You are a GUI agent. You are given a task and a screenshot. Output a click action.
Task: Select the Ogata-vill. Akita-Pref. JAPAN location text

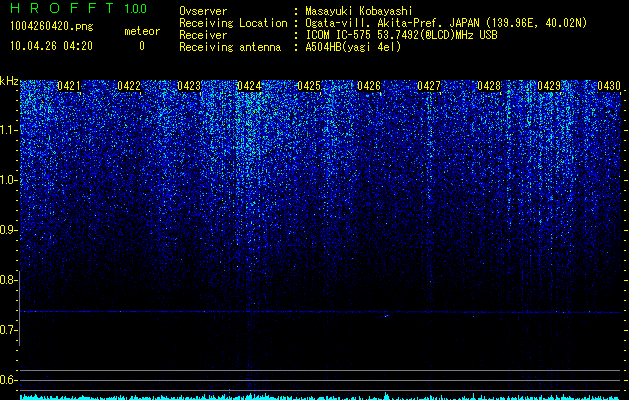tap(446, 23)
